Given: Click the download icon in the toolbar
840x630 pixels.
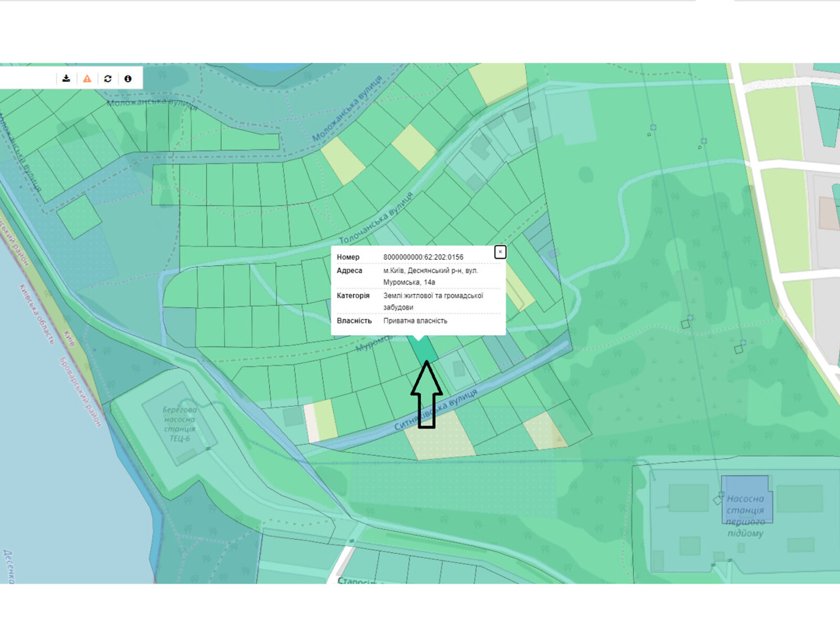Looking at the screenshot, I should tap(66, 79).
